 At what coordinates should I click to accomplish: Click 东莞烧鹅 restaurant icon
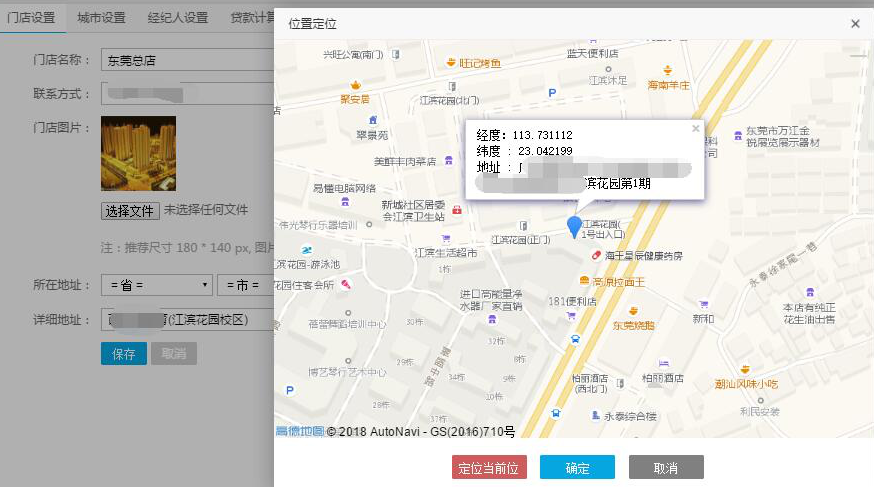pos(633,311)
